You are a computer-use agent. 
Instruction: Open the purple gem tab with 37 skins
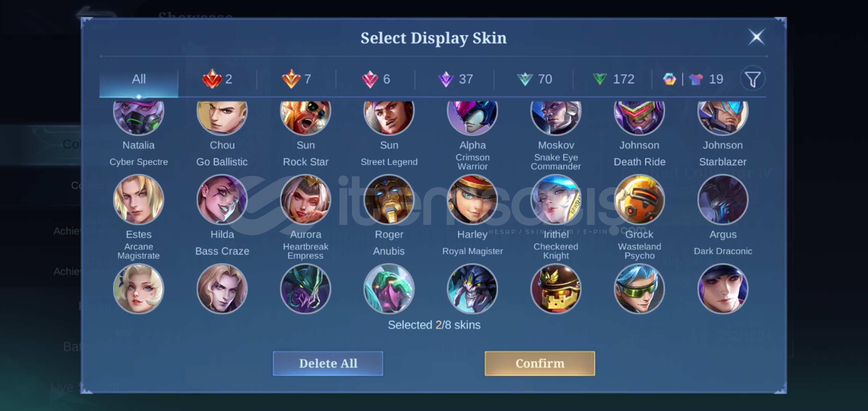(455, 79)
